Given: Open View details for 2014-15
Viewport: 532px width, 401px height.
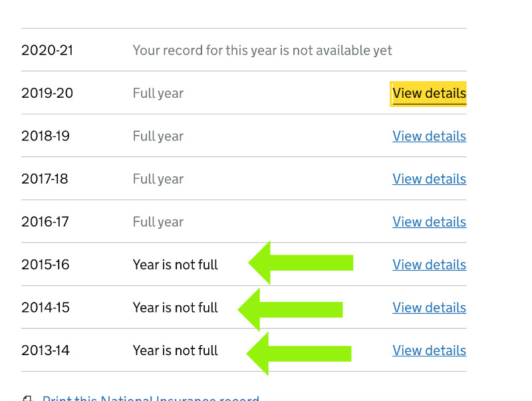Looking at the screenshot, I should tap(429, 308).
